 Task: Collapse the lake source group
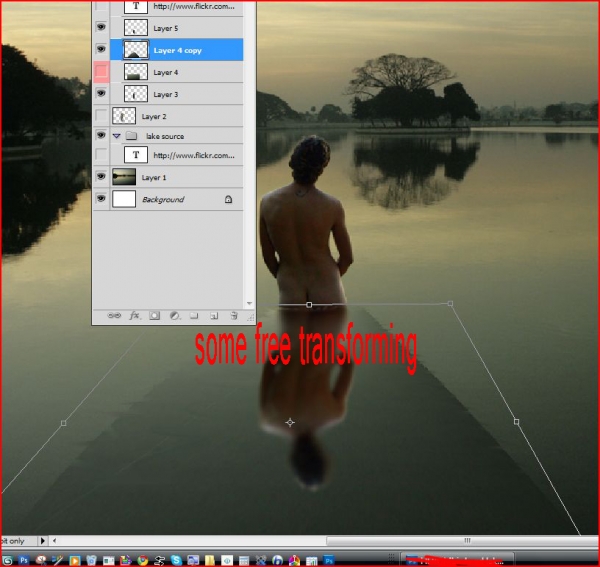[x=117, y=136]
